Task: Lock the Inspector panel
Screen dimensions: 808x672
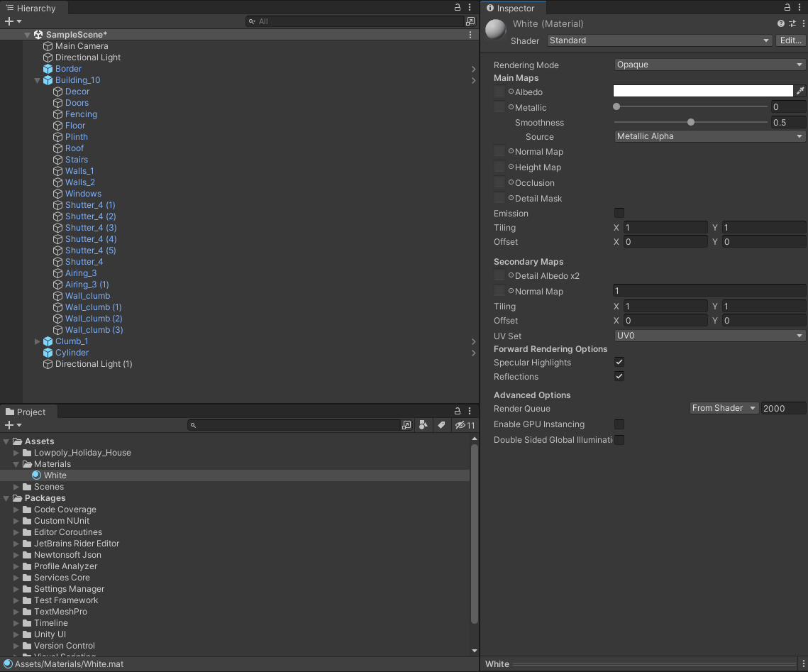Action: [788, 8]
